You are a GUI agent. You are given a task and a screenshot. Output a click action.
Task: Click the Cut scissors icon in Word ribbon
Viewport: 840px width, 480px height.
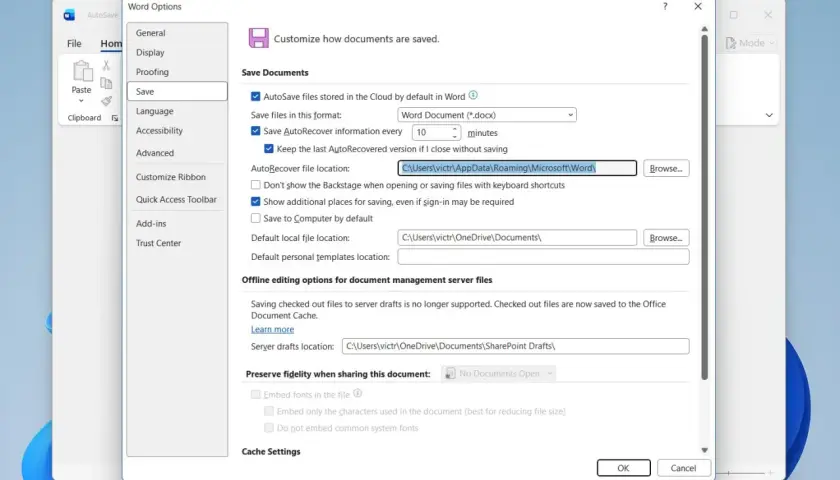point(106,65)
